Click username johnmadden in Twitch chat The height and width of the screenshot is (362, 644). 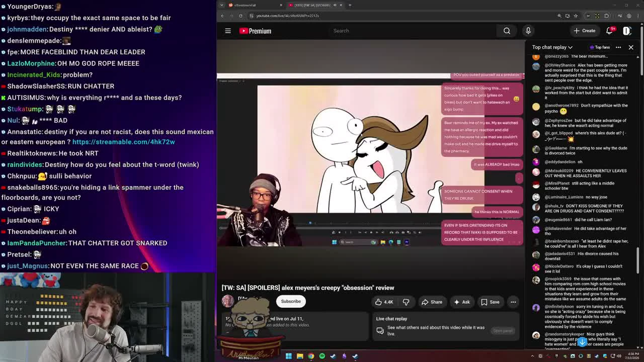pos(28,29)
